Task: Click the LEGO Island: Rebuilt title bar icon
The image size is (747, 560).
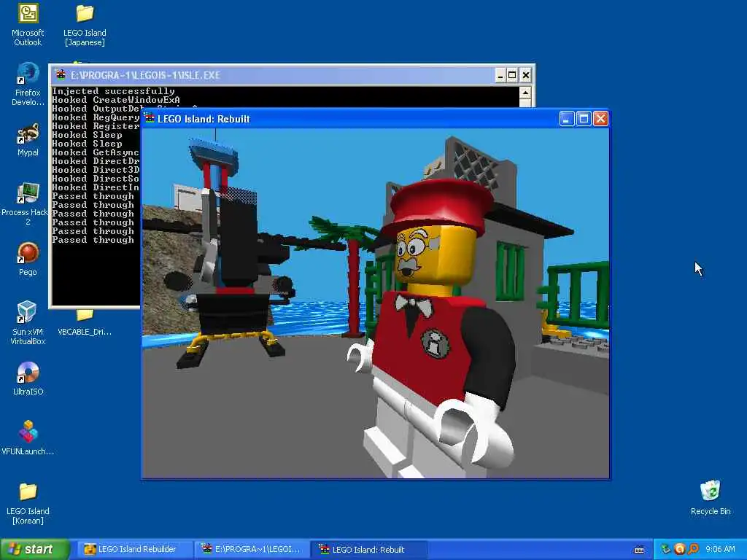Action: click(150, 118)
